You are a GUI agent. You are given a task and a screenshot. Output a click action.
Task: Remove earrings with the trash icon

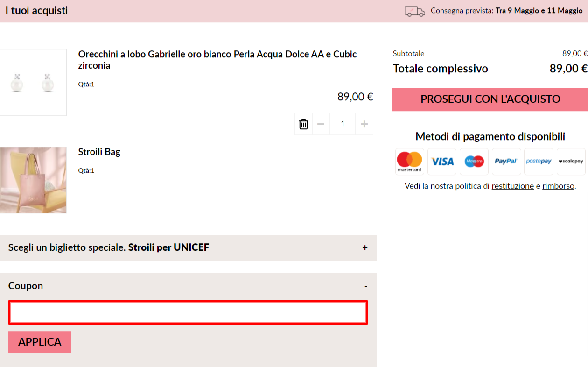click(x=303, y=124)
